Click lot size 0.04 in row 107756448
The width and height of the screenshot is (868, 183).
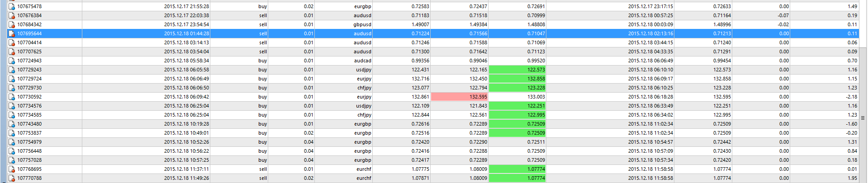click(308, 151)
